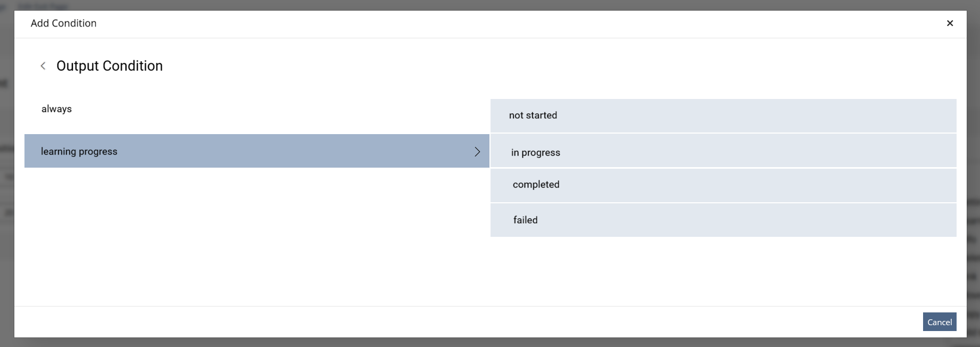This screenshot has width=980, height=347.
Task: Select the 'always' output condition
Action: pos(257,109)
